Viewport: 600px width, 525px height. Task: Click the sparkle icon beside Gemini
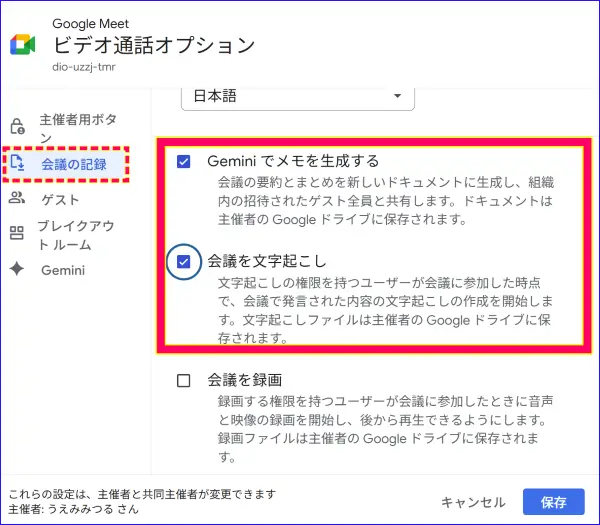17,269
